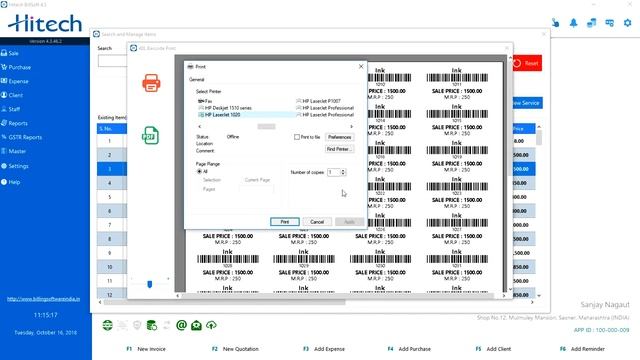
Task: Click the touch pointer icon in top header
Action: tap(556, 23)
